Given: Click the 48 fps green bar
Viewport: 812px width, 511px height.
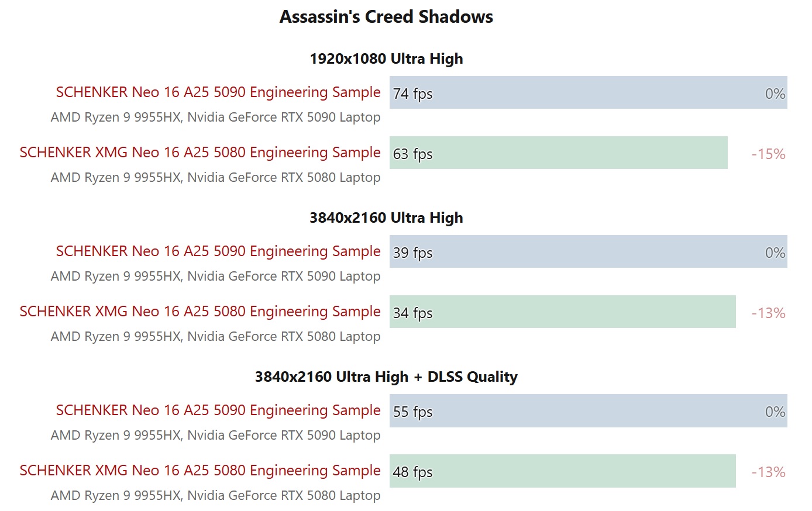Looking at the screenshot, I should pos(562,471).
